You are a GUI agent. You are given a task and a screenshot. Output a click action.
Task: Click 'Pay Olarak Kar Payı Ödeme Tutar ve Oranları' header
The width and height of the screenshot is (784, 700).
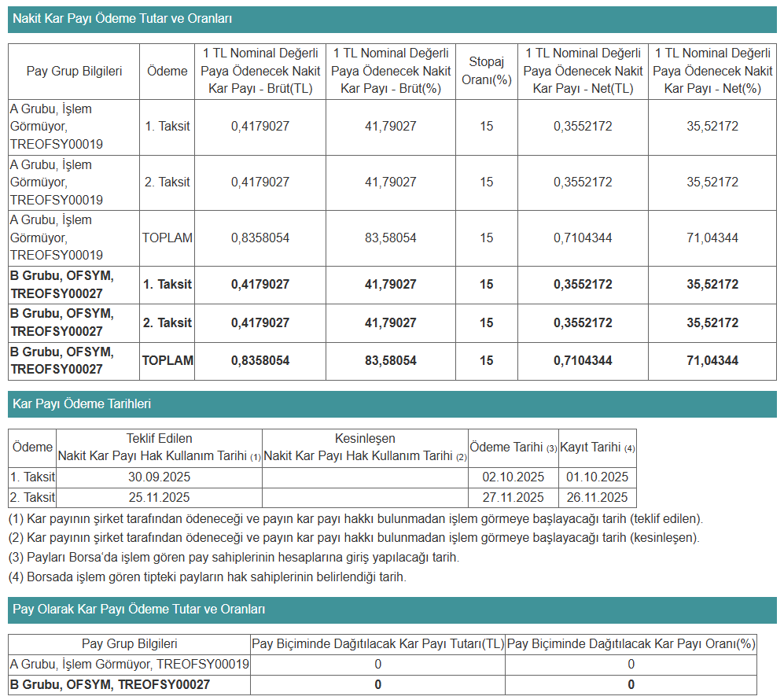pyautogui.click(x=138, y=610)
